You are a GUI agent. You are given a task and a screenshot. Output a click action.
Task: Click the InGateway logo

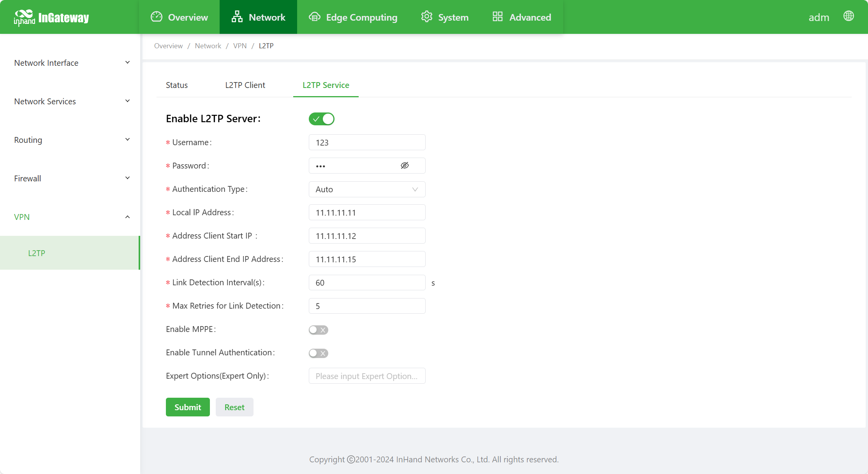[51, 18]
